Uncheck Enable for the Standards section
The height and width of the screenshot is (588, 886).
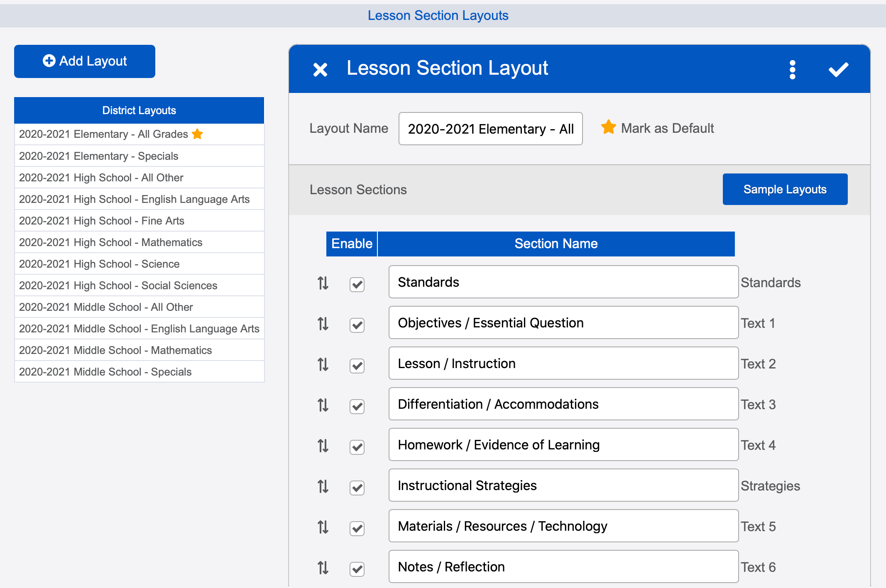coord(357,285)
